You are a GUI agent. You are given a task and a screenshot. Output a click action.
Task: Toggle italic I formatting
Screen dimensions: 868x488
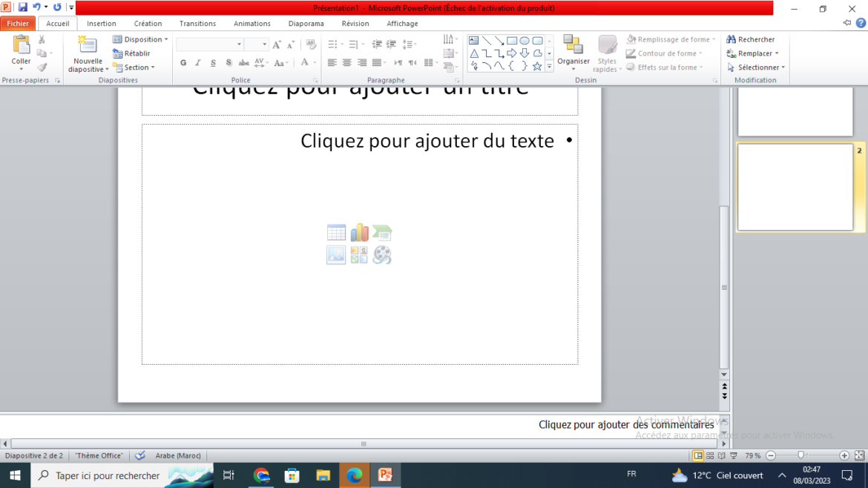(x=197, y=63)
